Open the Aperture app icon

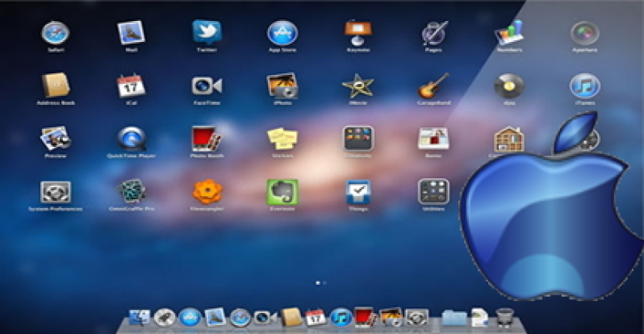pyautogui.click(x=585, y=33)
